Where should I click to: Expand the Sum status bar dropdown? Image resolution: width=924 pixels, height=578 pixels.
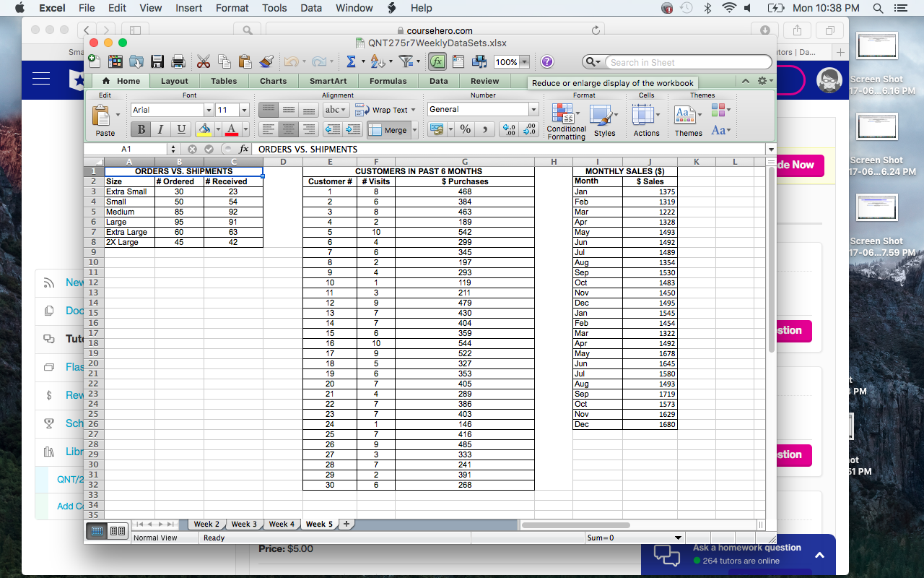point(678,538)
